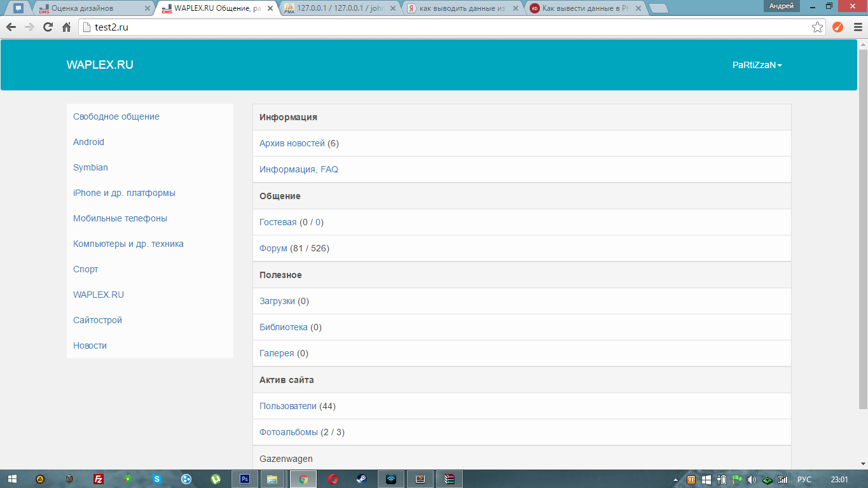Open File Explorer from the taskbar
The image size is (868, 488).
coord(272,479)
